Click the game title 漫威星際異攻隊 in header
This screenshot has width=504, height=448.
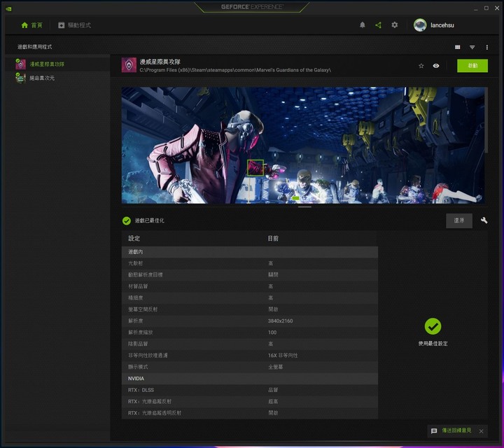coord(160,62)
